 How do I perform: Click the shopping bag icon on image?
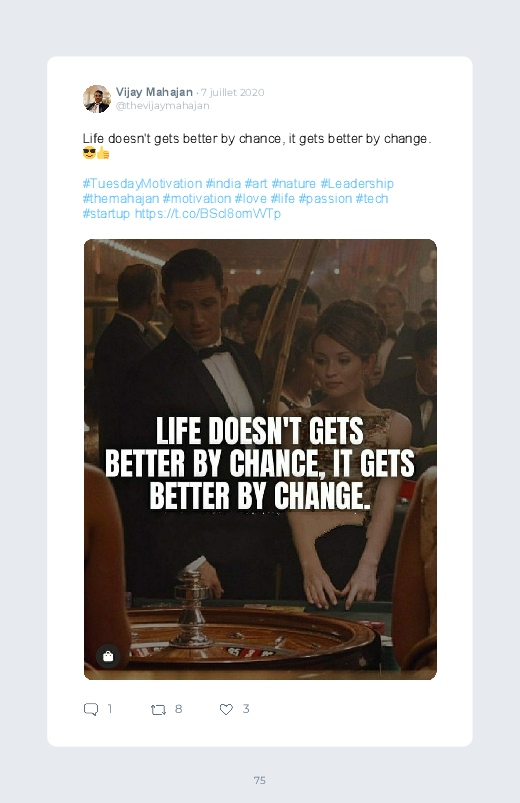(108, 656)
